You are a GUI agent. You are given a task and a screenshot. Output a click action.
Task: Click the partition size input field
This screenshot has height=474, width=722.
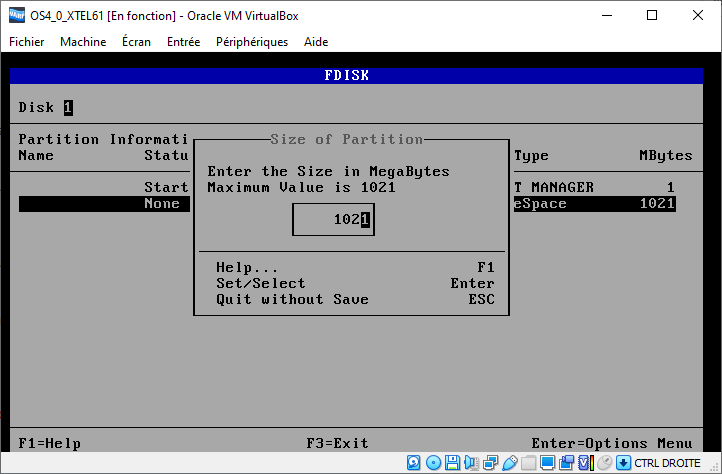tap(333, 220)
